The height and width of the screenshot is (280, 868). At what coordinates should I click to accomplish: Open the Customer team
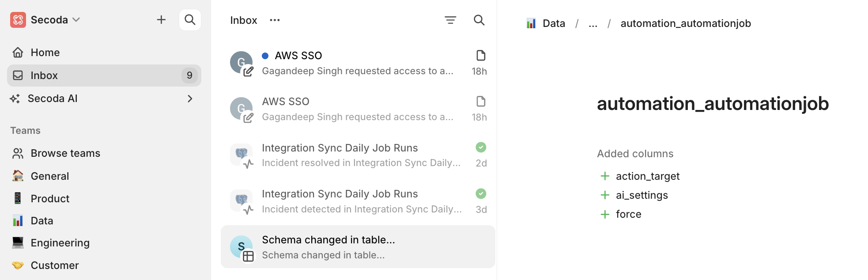click(x=55, y=265)
